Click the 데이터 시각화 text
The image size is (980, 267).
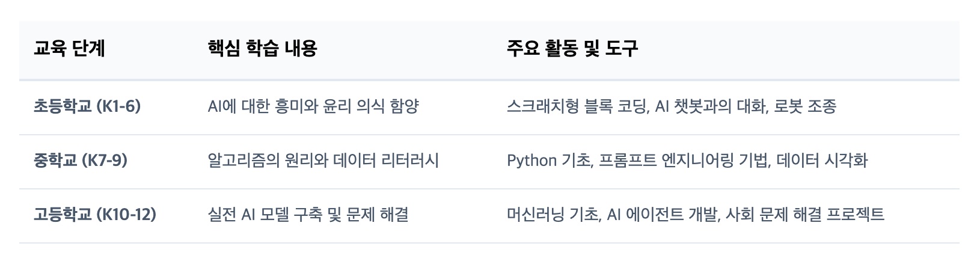[822, 161]
